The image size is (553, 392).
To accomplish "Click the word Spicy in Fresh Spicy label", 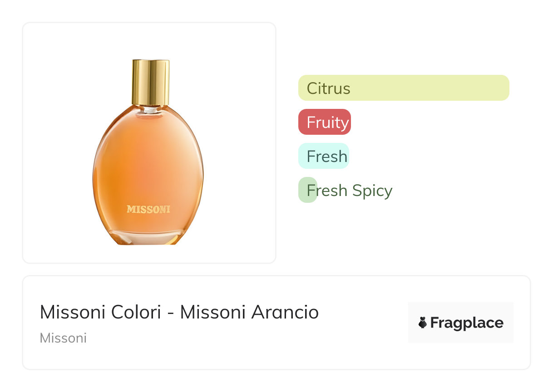I will point(372,191).
